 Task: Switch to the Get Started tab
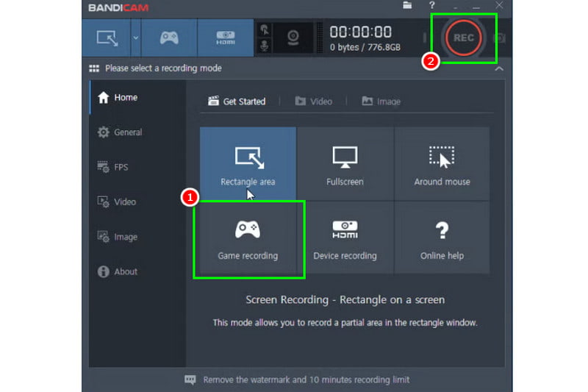pos(237,101)
